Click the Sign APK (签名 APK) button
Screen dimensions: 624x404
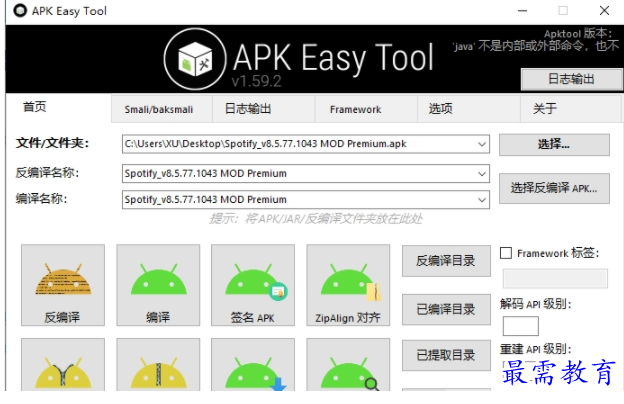(x=253, y=285)
